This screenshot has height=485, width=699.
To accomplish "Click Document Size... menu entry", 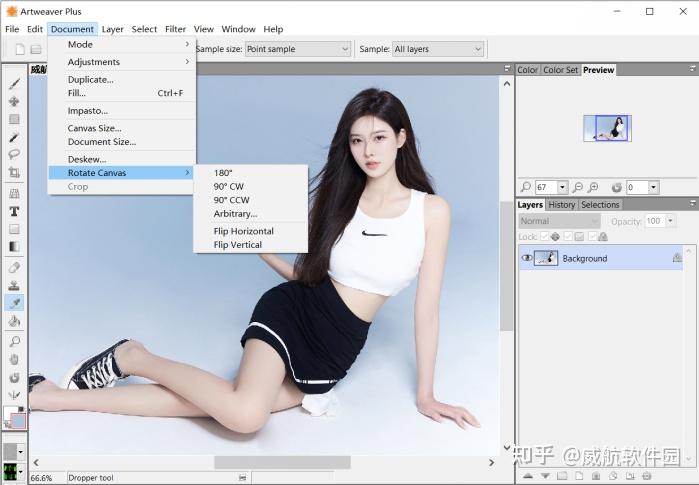I will click(121, 142).
